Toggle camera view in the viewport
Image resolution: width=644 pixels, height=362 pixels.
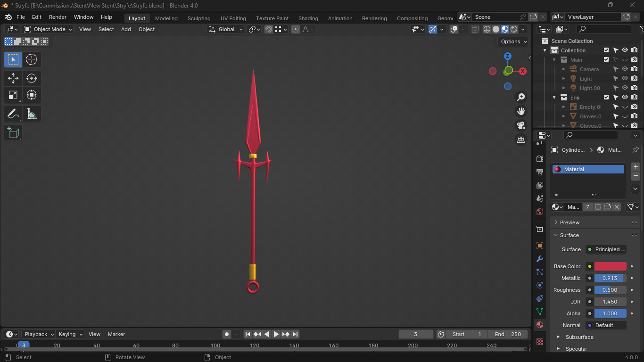pos(521,125)
